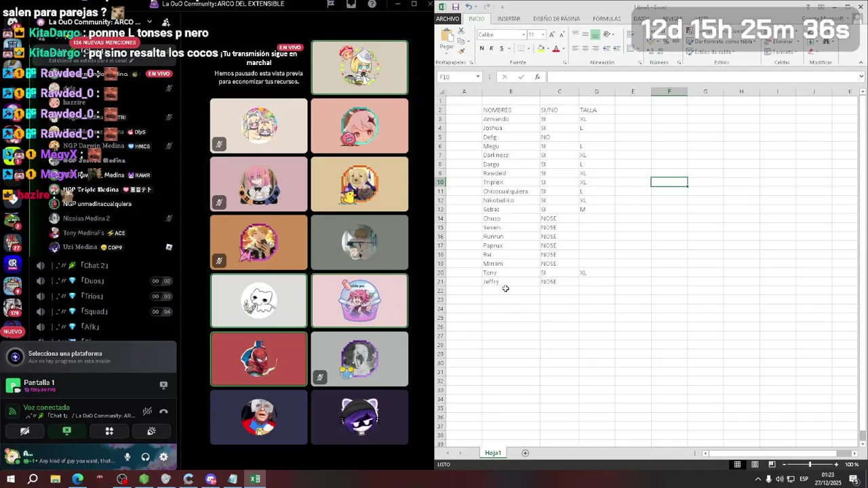
Task: Open Microsoft Edge from taskbar
Action: tap(77, 479)
